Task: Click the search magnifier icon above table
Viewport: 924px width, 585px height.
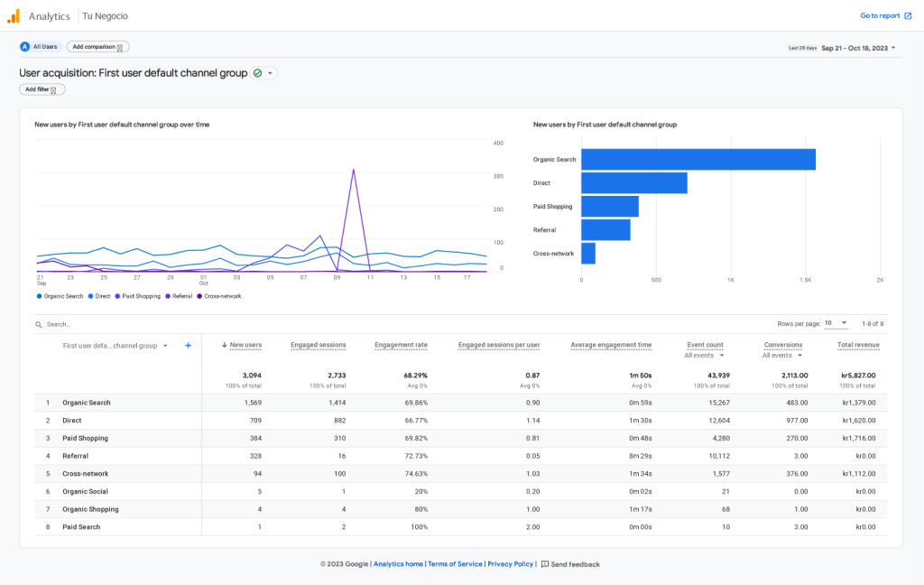Action: coord(39,324)
